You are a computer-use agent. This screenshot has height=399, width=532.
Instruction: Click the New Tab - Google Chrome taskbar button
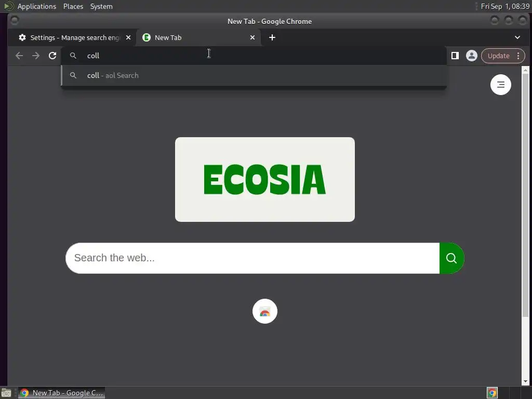pyautogui.click(x=61, y=393)
